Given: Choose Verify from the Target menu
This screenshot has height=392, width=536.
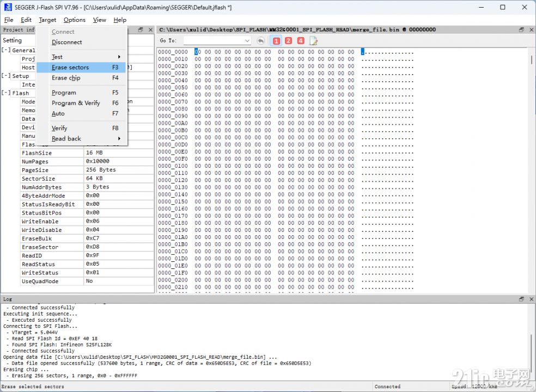Looking at the screenshot, I should click(x=81, y=128).
